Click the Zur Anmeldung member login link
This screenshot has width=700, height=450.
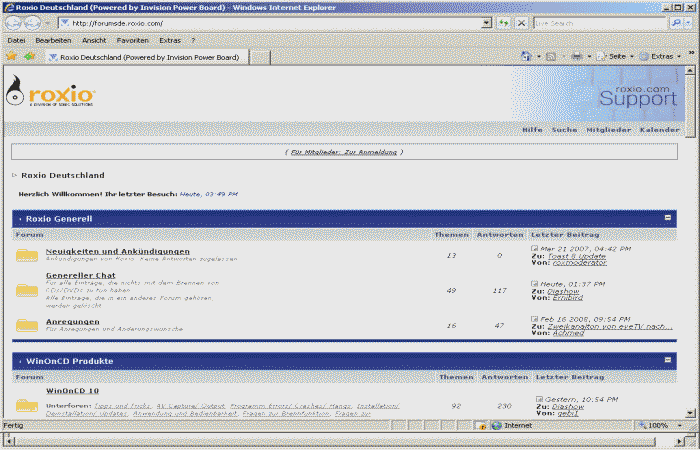pos(370,152)
